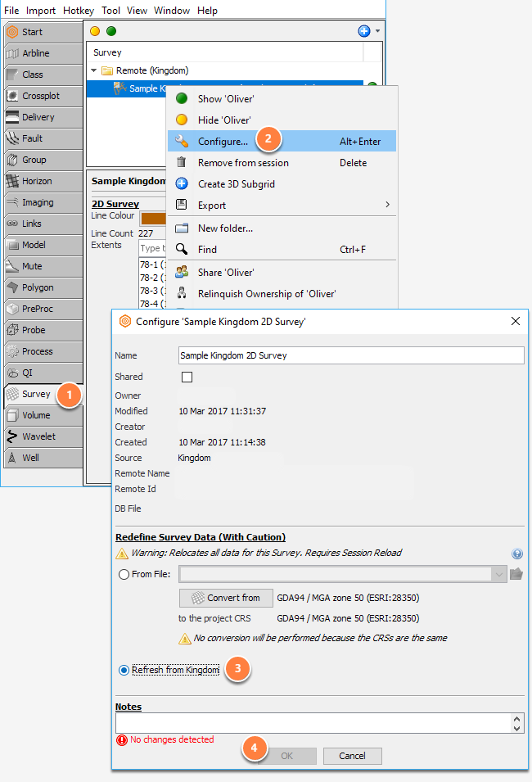Click the Cancel button
The height and width of the screenshot is (782, 532).
pos(353,756)
